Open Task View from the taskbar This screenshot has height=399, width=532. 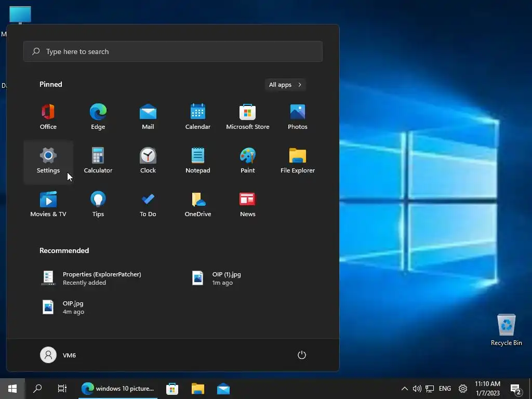(x=62, y=389)
